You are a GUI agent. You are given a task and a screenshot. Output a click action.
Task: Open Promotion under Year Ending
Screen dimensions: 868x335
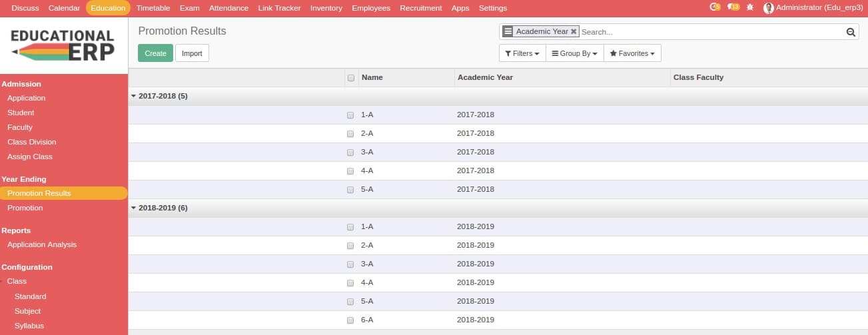(25, 208)
